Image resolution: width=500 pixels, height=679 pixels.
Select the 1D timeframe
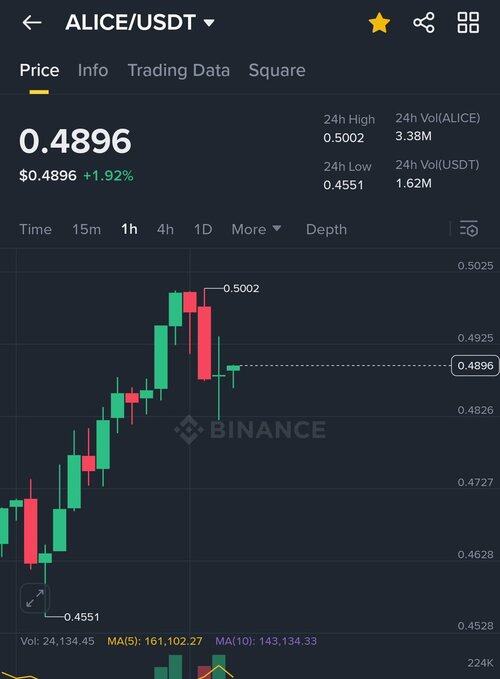tap(203, 229)
